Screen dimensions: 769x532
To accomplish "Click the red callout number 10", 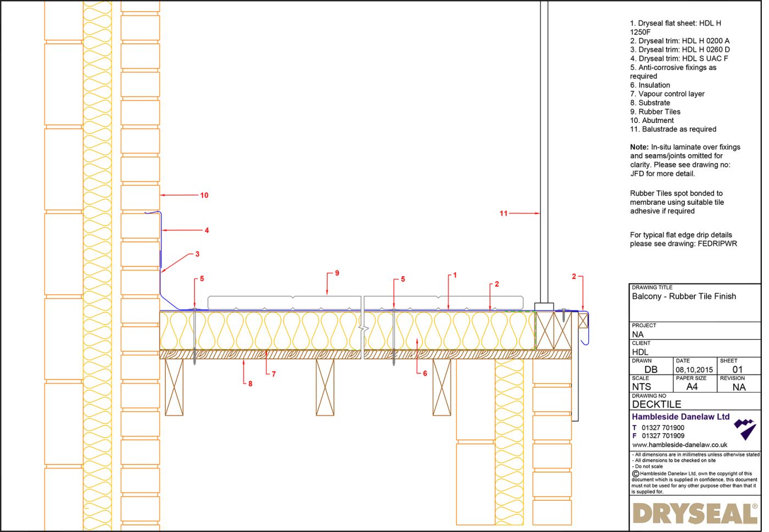I will pyautogui.click(x=204, y=195).
